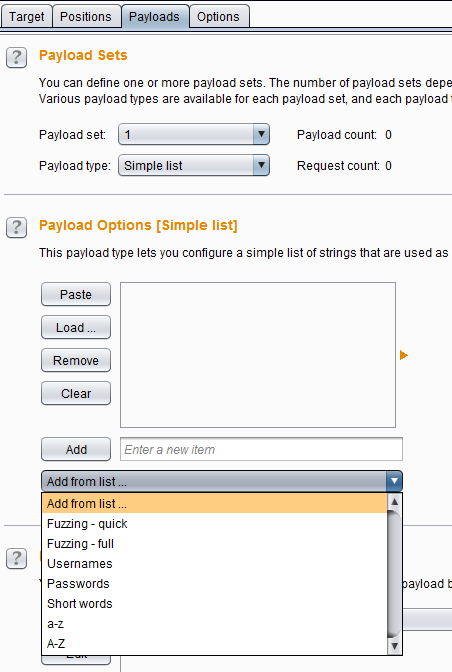Screen dimensions: 452x672
Task: Open help for Payload Options section
Action: pyautogui.click(x=16, y=227)
